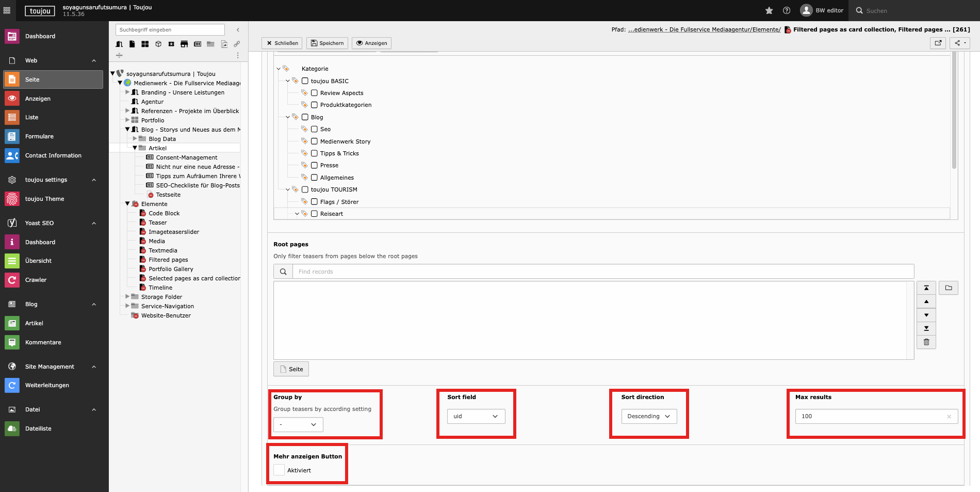Click the Max results input field
The width and height of the screenshot is (980, 492).
pyautogui.click(x=872, y=416)
